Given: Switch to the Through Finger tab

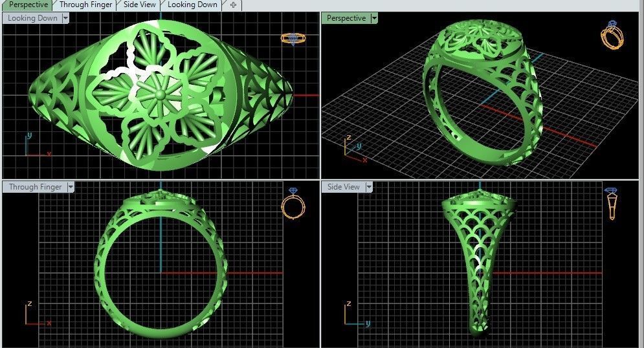Looking at the screenshot, I should click(85, 5).
